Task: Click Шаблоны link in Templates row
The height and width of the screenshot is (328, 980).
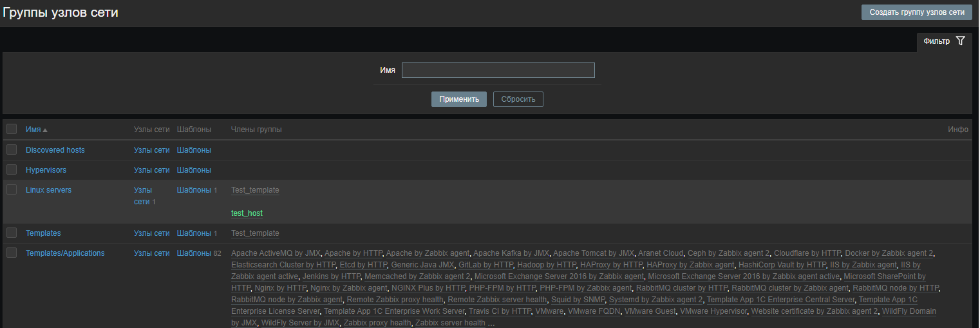Action: point(194,233)
